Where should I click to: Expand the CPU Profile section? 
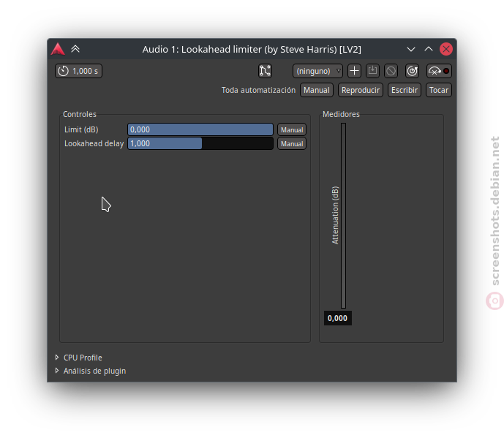(80, 358)
